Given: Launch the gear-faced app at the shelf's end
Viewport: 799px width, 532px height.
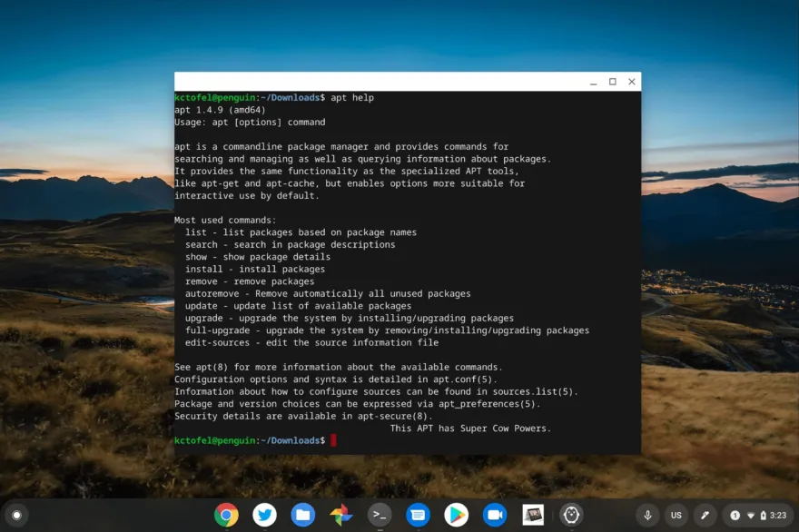Looking at the screenshot, I should pos(571,515).
